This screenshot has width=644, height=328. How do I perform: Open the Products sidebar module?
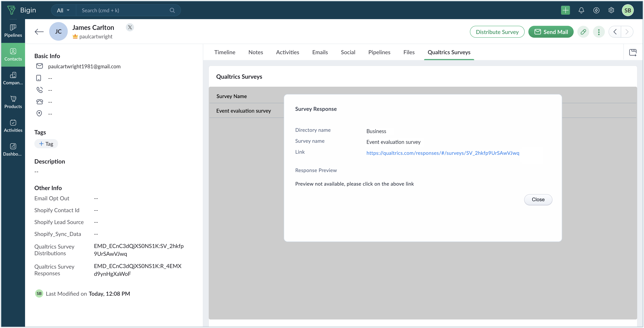click(13, 102)
